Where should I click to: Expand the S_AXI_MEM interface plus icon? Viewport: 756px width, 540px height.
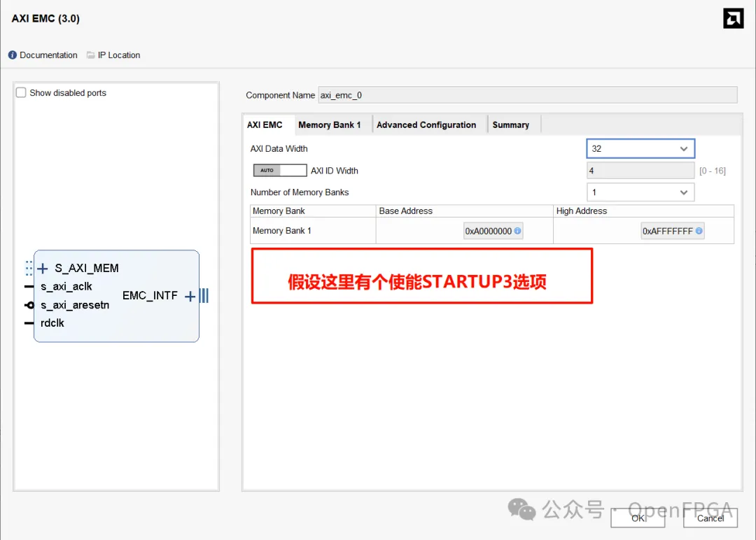click(43, 269)
